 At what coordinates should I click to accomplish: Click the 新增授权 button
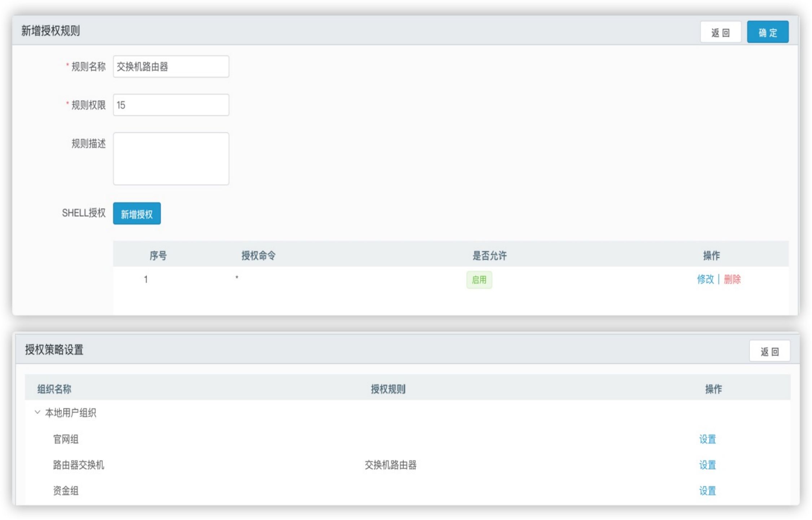tap(137, 214)
